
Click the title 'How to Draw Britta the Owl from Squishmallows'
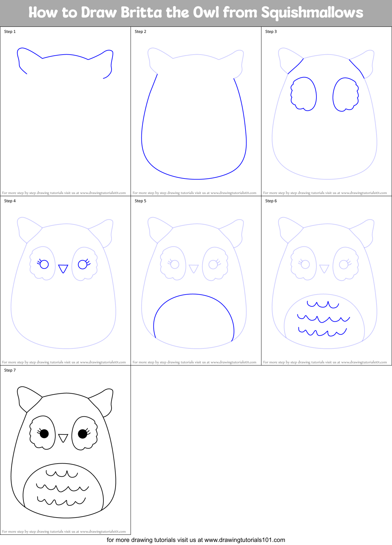point(196,13)
